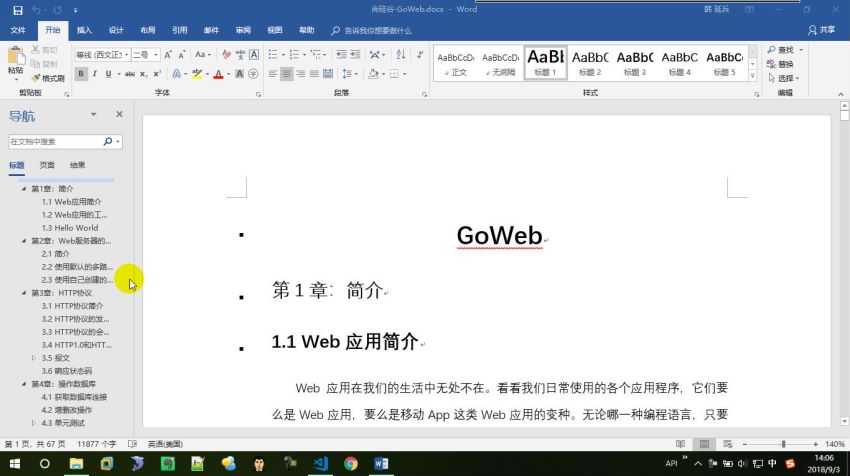The image size is (850, 476).
Task: Click the Save icon in title bar
Action: click(x=18, y=10)
